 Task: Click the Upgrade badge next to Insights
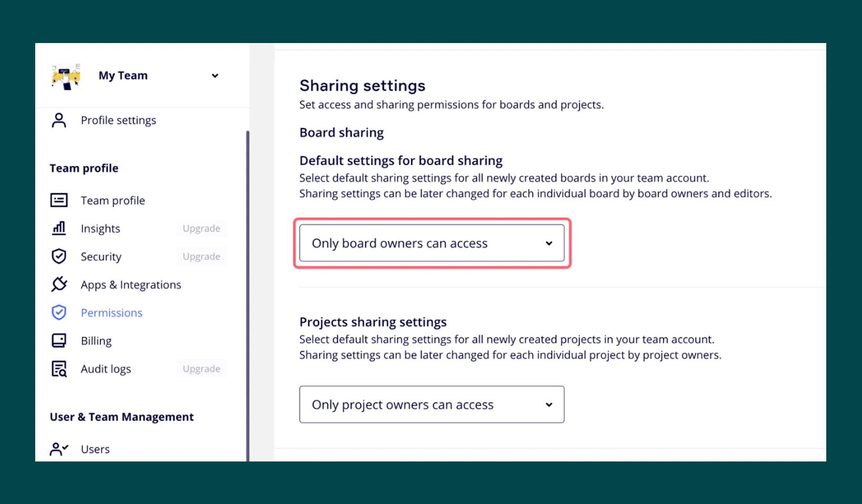[x=201, y=228]
